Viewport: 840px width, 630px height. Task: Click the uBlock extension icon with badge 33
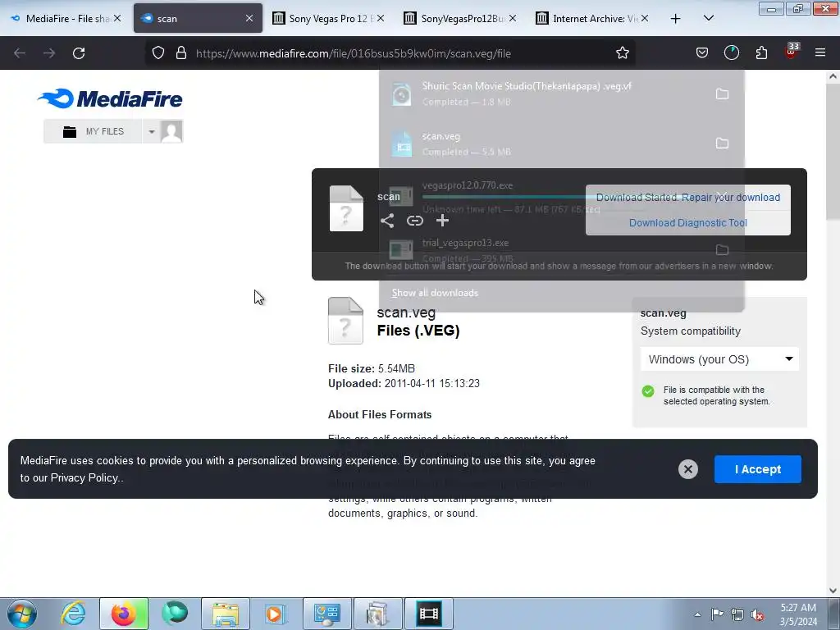click(x=792, y=52)
